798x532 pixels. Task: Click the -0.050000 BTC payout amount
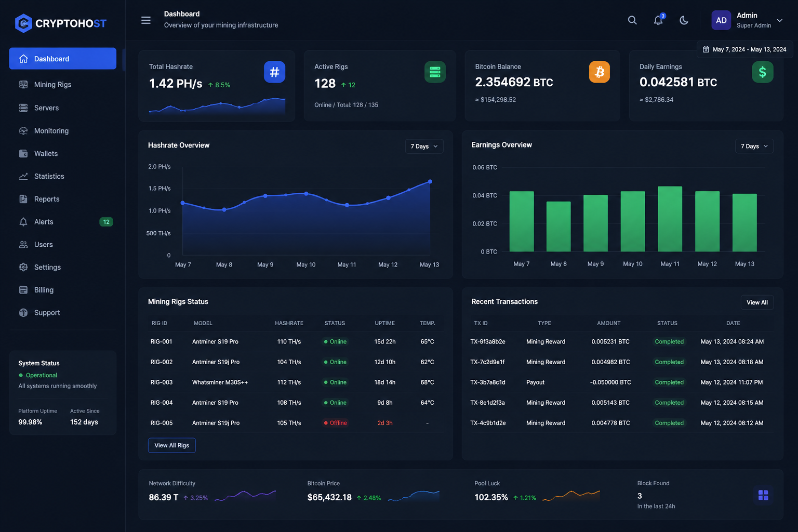point(610,382)
